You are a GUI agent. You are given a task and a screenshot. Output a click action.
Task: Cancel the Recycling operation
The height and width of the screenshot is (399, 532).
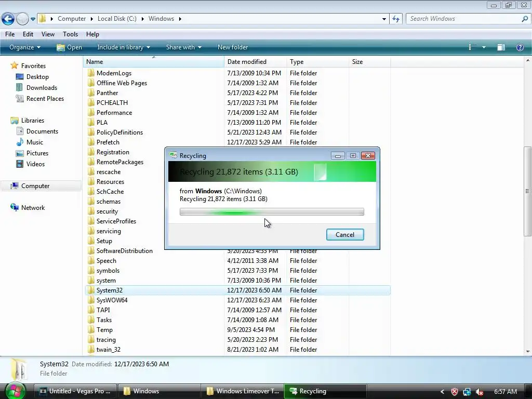[345, 234]
